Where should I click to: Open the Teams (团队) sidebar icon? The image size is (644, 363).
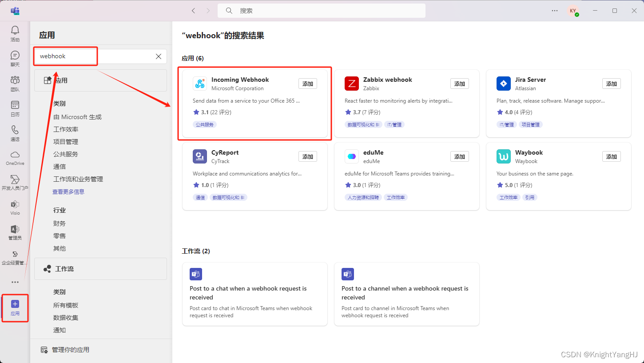[15, 80]
